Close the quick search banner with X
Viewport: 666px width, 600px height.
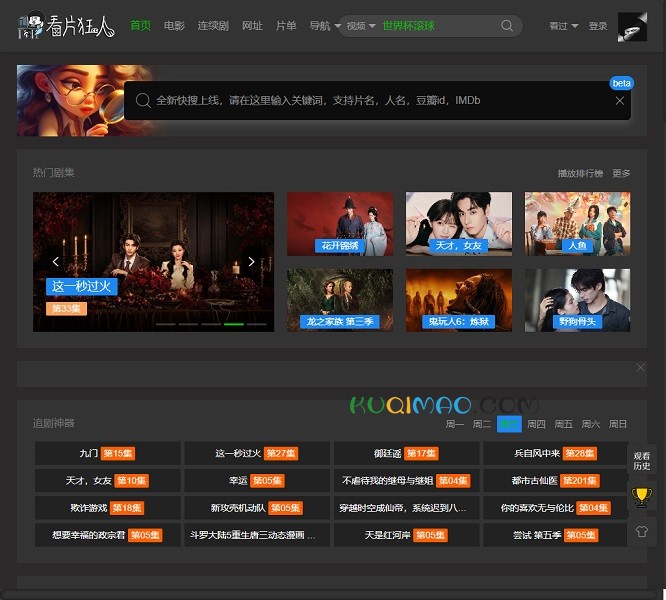pos(620,101)
